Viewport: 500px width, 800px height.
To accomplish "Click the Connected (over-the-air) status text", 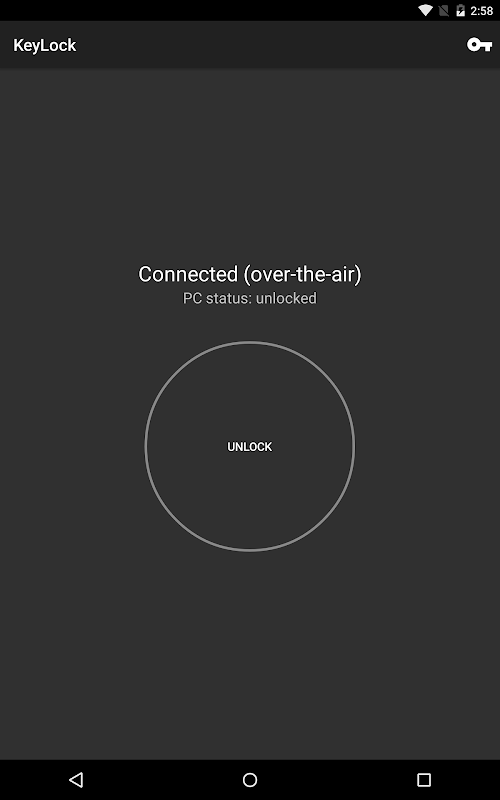I will click(250, 274).
